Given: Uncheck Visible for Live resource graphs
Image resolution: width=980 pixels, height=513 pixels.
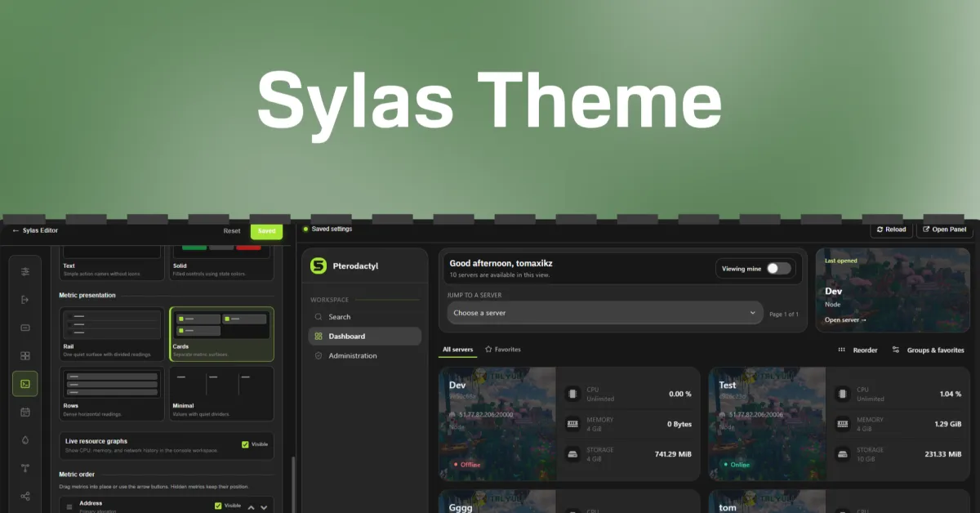Looking at the screenshot, I should coord(245,444).
